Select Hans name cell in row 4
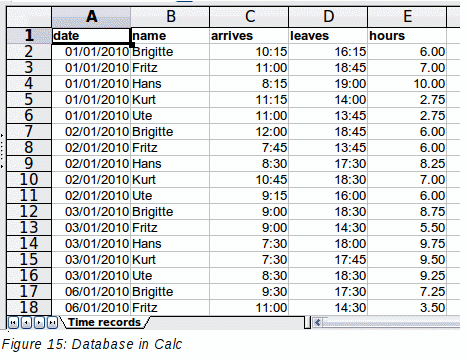Screen dimensions: 467x363 [x=170, y=84]
